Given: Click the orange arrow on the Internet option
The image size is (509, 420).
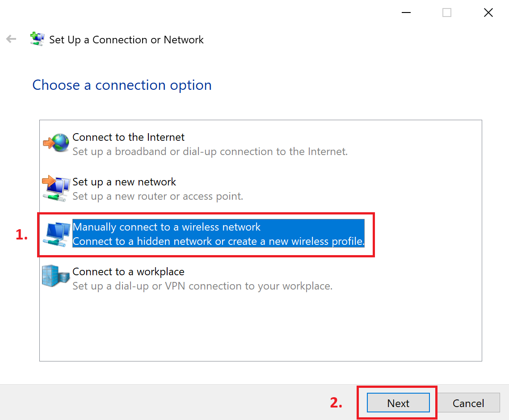Looking at the screenshot, I should [50, 143].
